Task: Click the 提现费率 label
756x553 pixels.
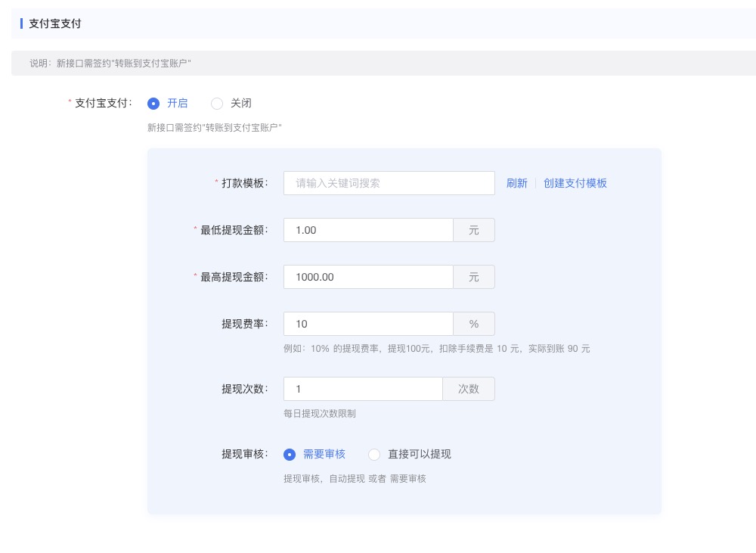Action: 244,324
